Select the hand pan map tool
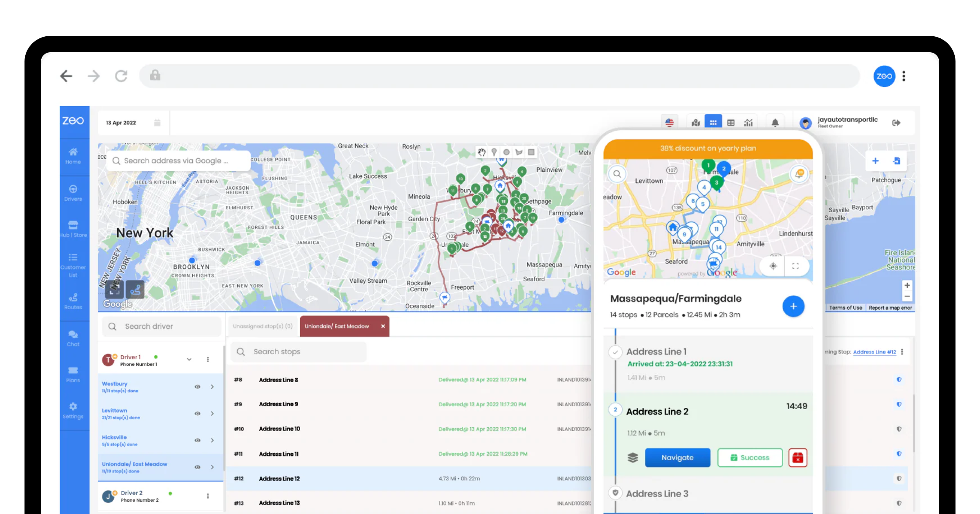 [x=482, y=152]
